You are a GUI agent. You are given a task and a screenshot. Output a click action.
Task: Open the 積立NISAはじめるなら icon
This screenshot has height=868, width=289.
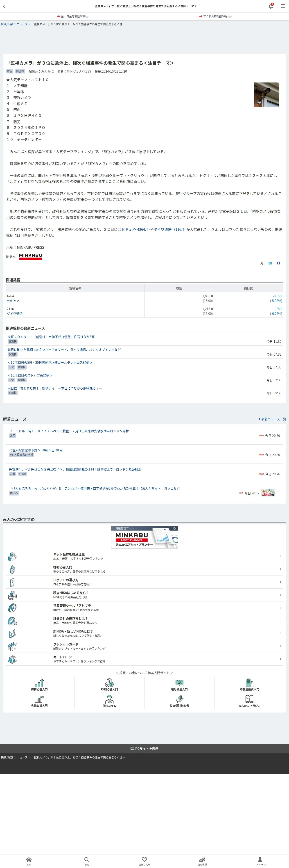(x=12, y=595)
